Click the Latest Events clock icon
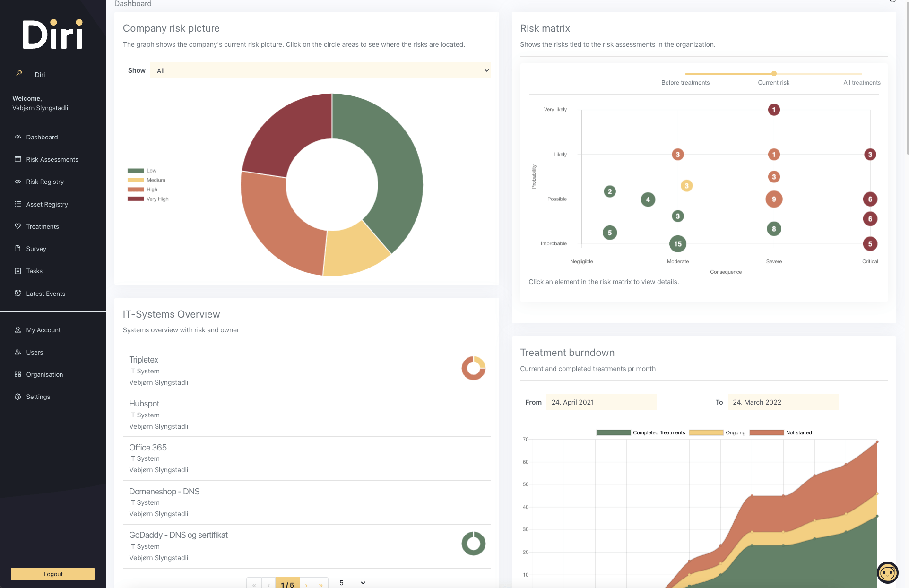The image size is (909, 588). [18, 294]
